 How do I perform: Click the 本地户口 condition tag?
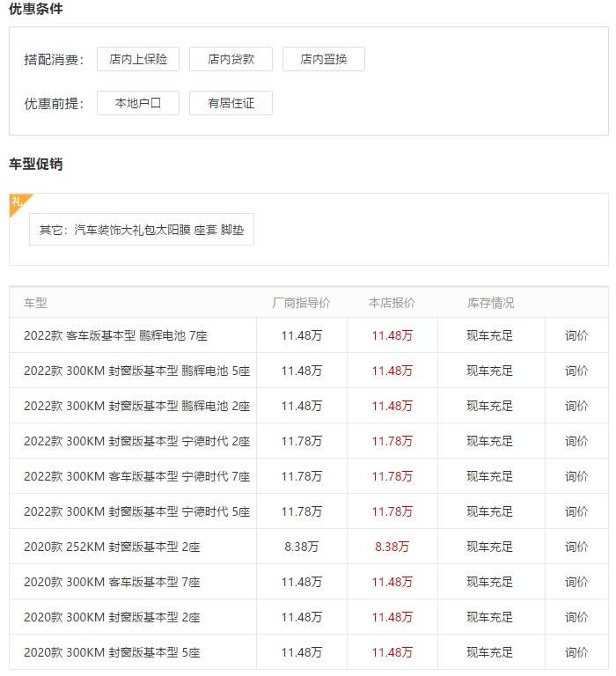tap(138, 103)
